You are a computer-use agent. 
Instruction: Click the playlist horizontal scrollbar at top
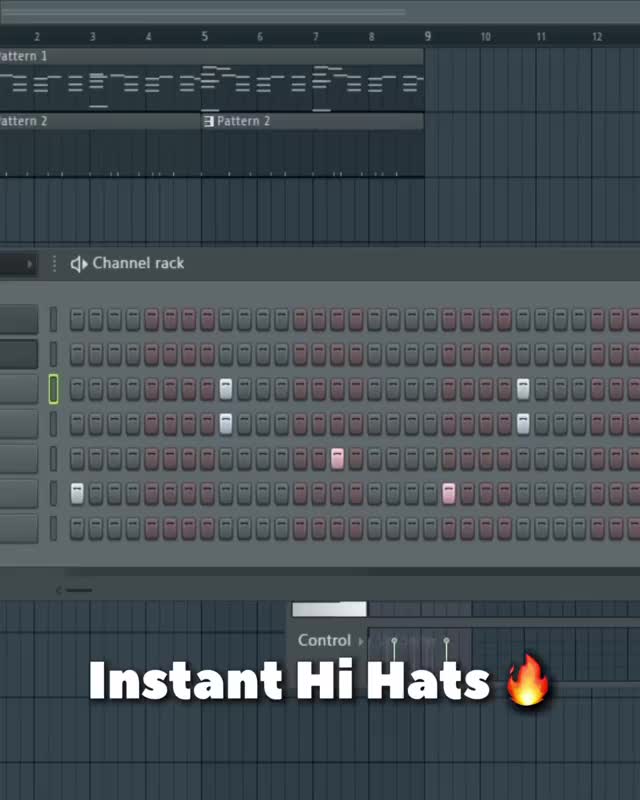pos(203,12)
